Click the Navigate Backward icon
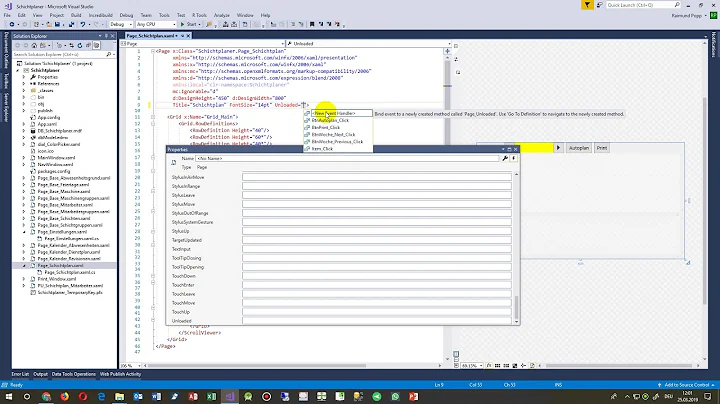This screenshot has width=720, height=404. tap(11, 24)
